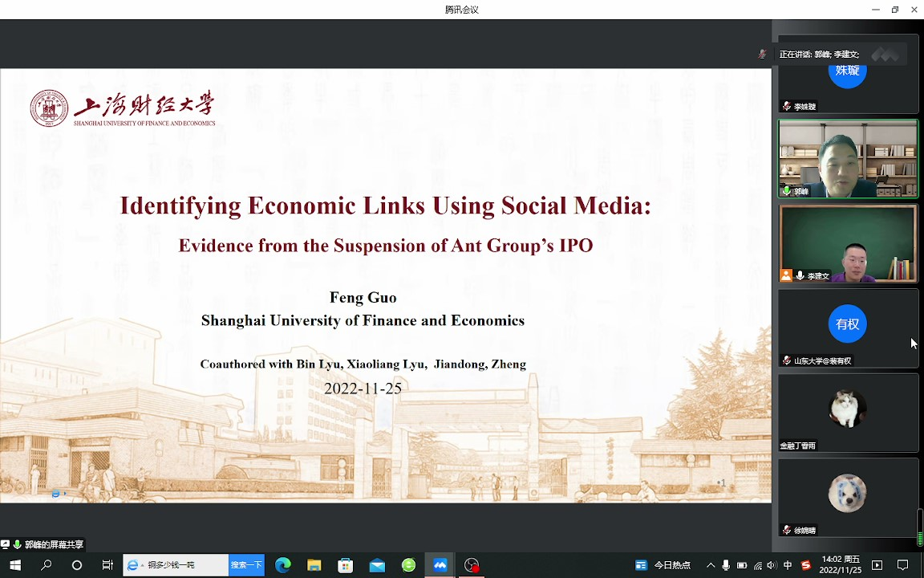This screenshot has height=578, width=924.
Task: Click the 今日热点 news widget
Action: point(663,565)
